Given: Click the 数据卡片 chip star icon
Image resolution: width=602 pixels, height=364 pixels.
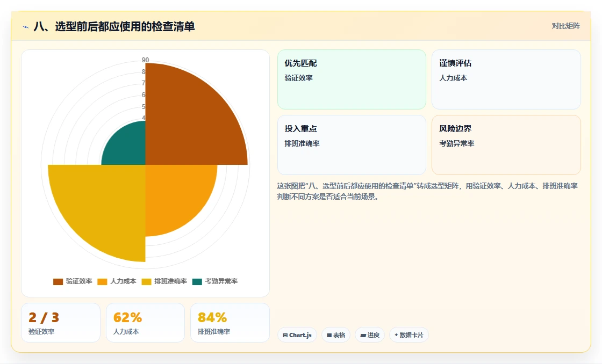Looking at the screenshot, I should click(x=396, y=335).
